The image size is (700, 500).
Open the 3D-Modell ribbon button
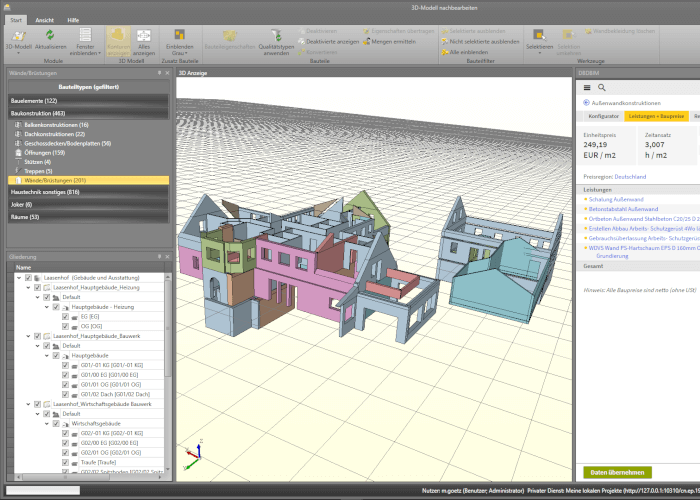click(18, 41)
